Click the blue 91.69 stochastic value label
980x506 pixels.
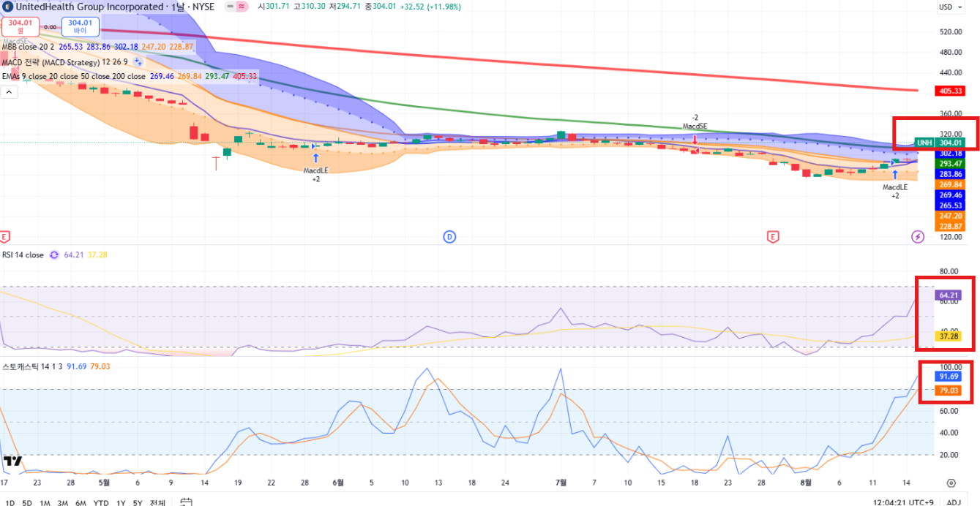(x=950, y=376)
